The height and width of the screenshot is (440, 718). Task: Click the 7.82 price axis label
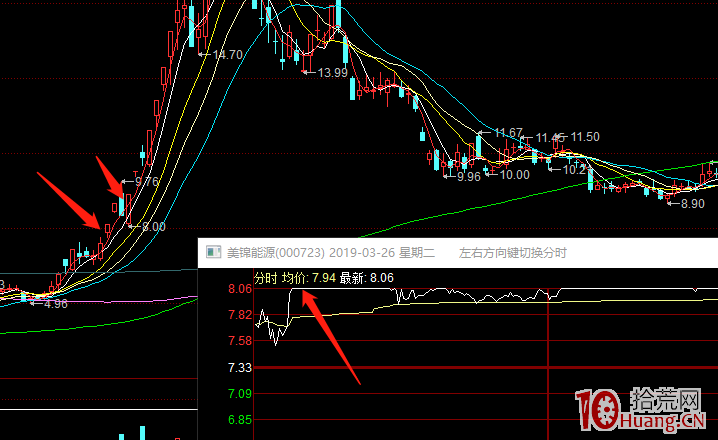coord(240,315)
